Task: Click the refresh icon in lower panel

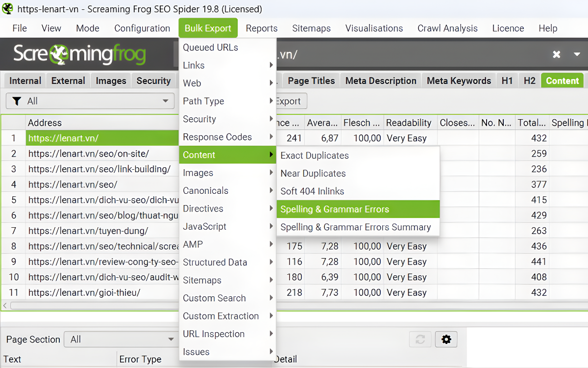Action: tap(420, 339)
